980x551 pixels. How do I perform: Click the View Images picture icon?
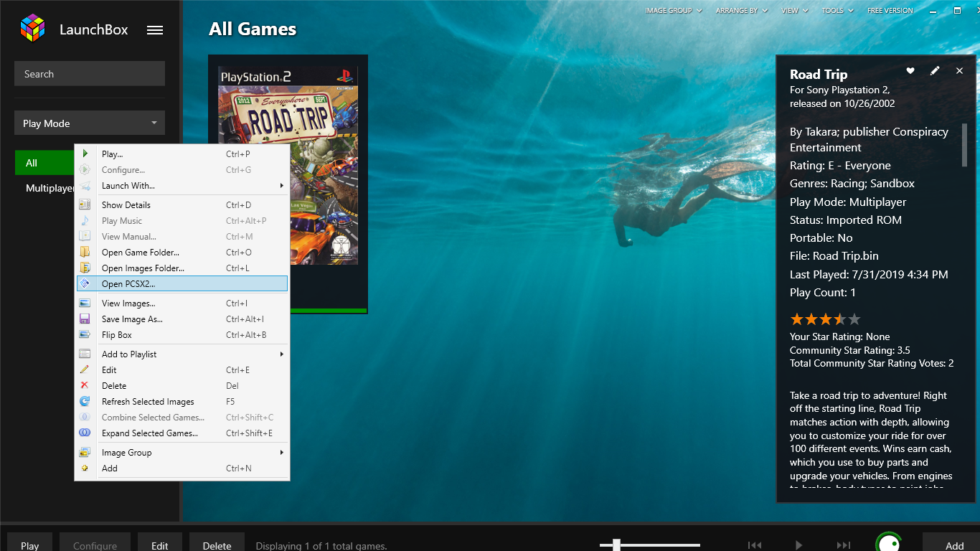(x=85, y=303)
